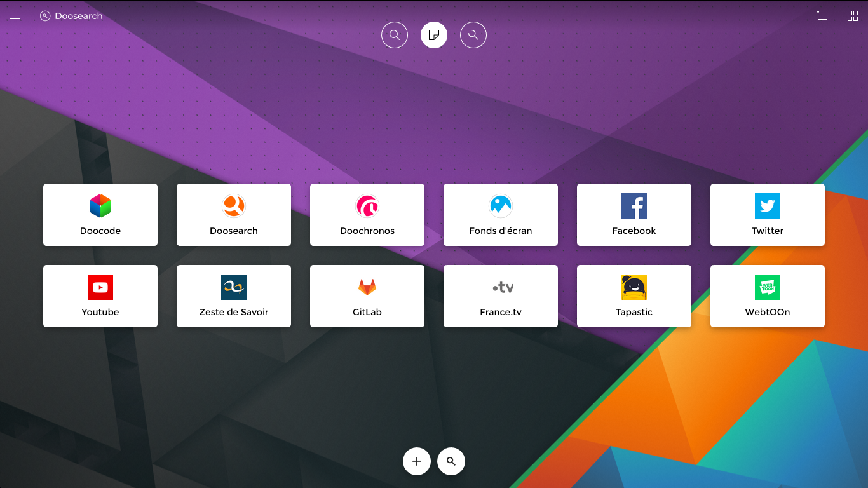Click the plus button to add shortcut

pyautogui.click(x=417, y=461)
